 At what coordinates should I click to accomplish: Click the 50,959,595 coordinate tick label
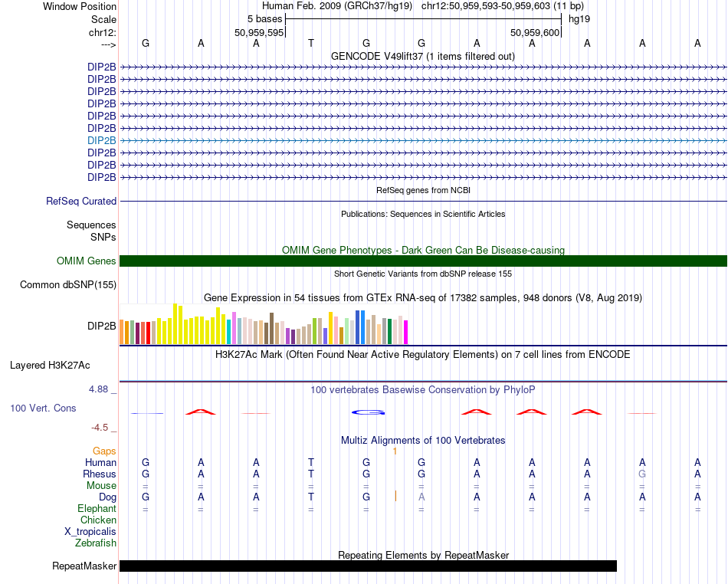(x=258, y=32)
